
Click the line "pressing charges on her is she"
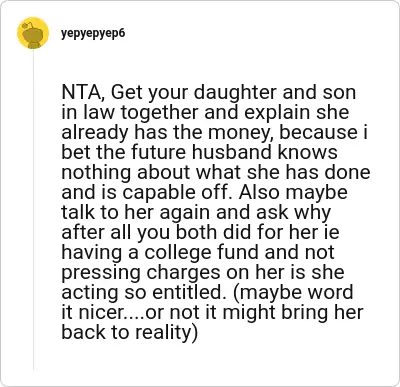203,272
